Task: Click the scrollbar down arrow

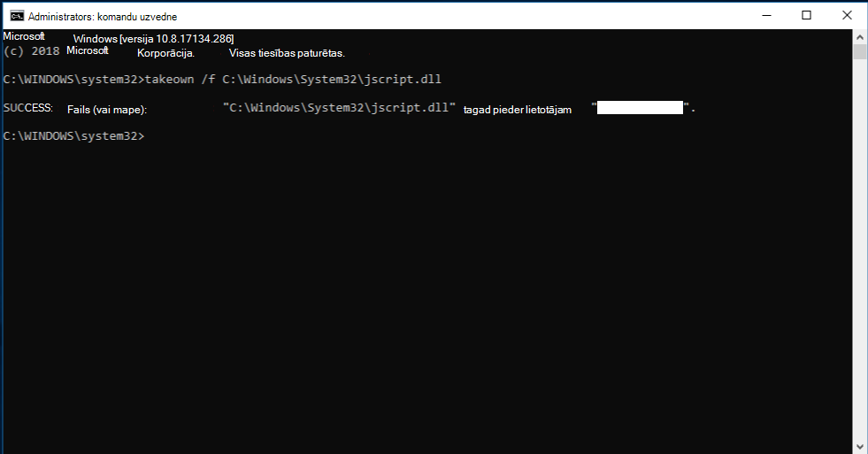Action: tap(860, 446)
